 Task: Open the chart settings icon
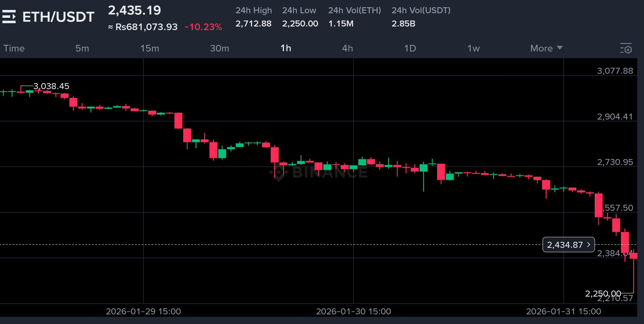point(626,48)
